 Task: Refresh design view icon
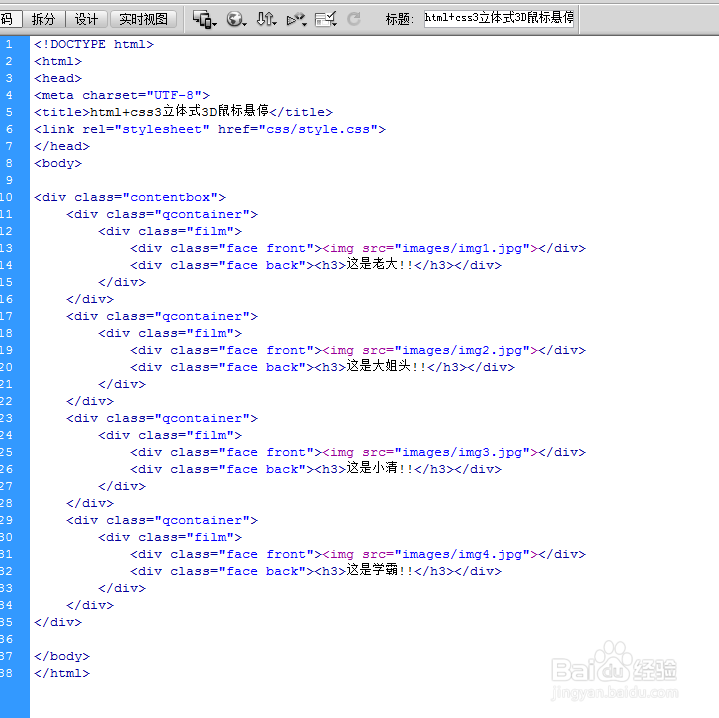point(354,19)
